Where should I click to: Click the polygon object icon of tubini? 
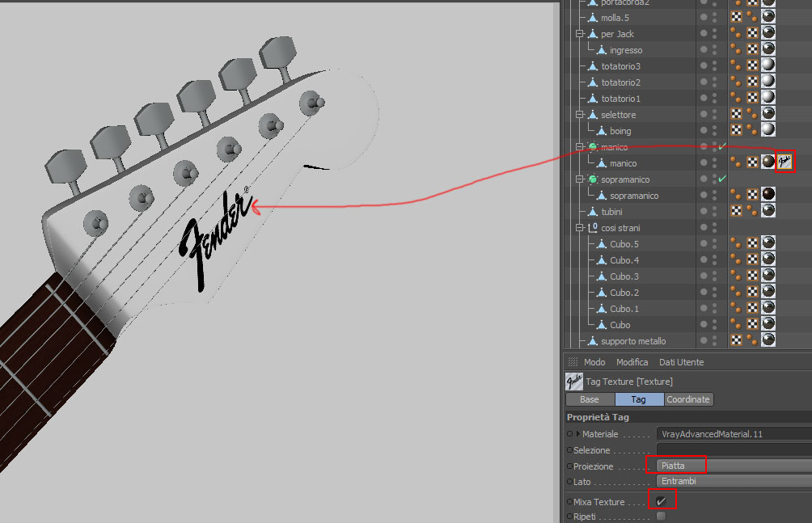tap(593, 212)
